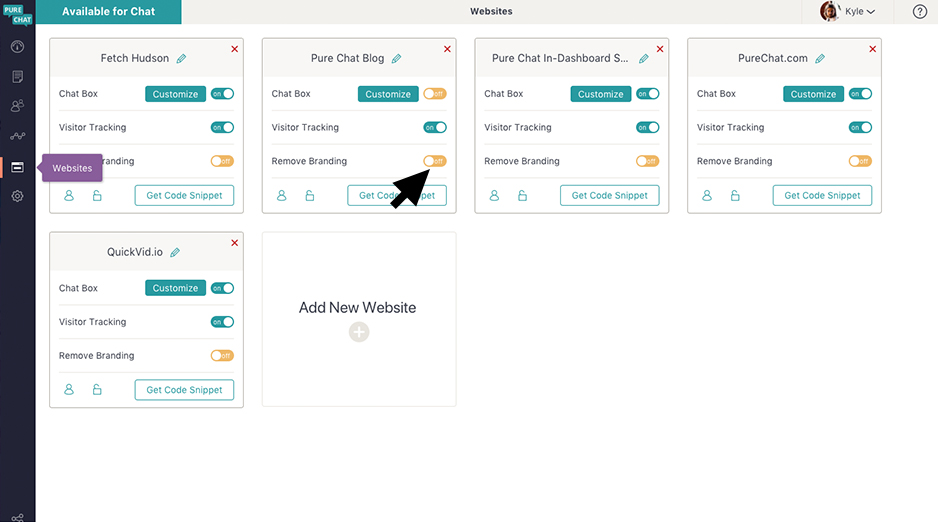Toggle Fetch Hudson Visitor Tracking switch
Viewport: 938px width, 522px height.
point(222,127)
